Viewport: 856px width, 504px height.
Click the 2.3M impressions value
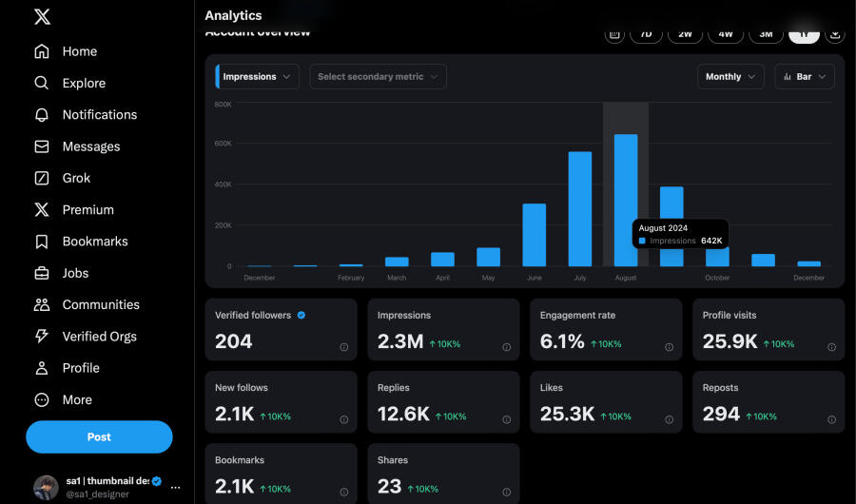click(400, 341)
